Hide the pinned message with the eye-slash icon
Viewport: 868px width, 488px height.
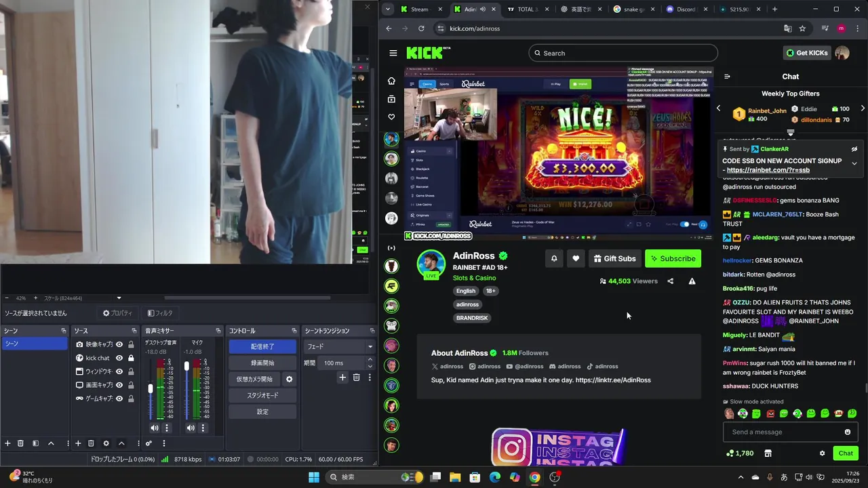pyautogui.click(x=854, y=149)
